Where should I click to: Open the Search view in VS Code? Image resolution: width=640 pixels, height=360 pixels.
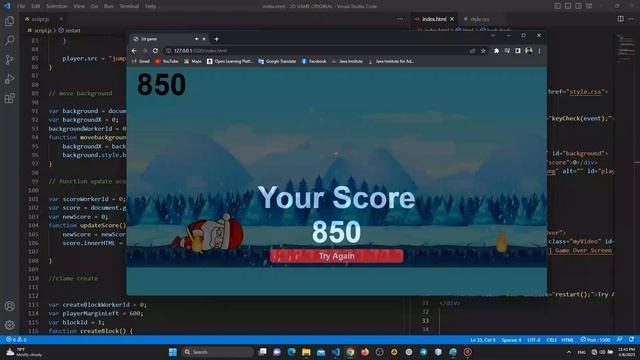click(x=9, y=40)
